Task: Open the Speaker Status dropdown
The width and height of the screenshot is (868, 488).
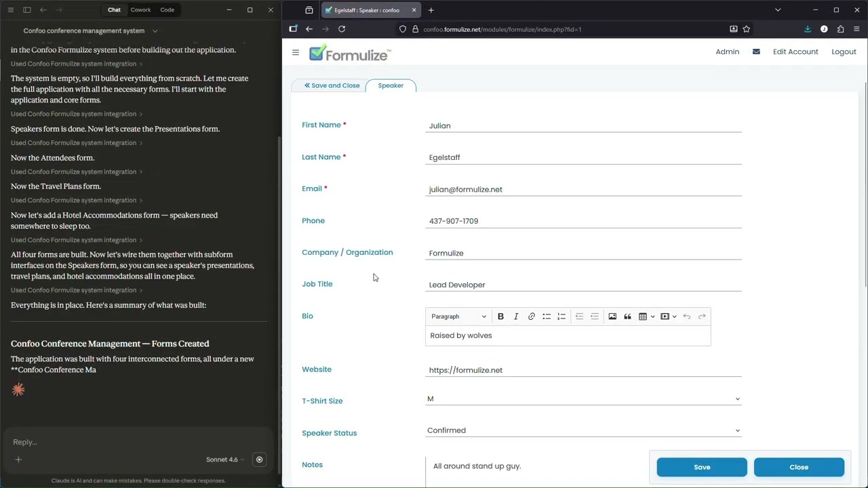Action: coord(583,430)
